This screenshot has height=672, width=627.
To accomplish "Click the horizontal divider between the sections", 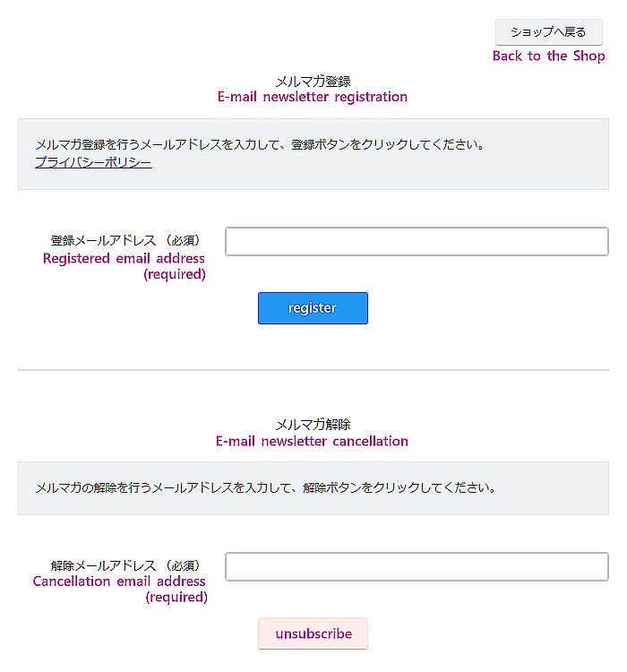I will coord(313,370).
